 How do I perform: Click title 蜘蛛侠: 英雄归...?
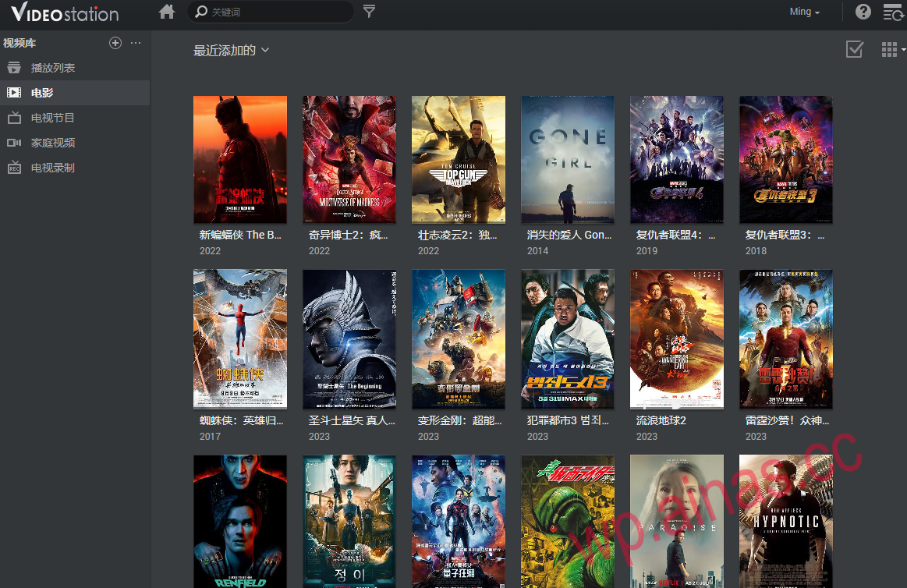(241, 420)
